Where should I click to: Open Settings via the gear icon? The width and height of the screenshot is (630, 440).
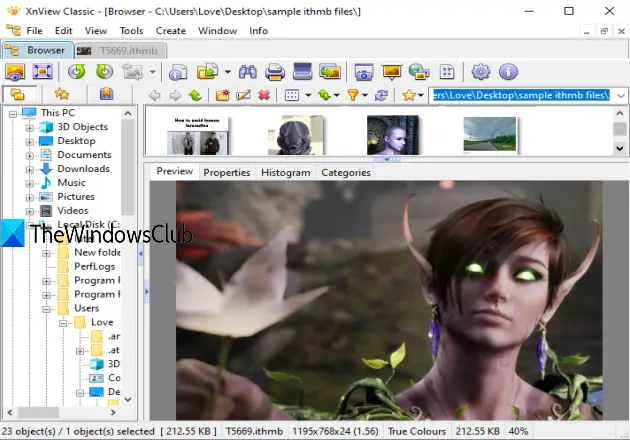point(481,72)
